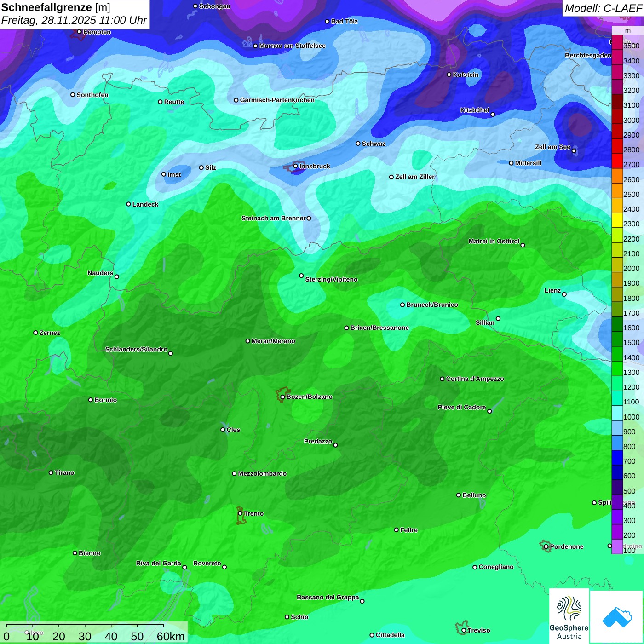Click the Bad Tölz marker dot
Viewport: 644px width, 644px height.
pos(328,21)
